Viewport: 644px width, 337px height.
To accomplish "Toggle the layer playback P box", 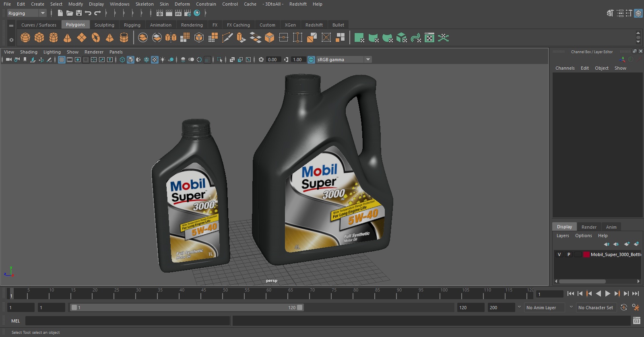I will [569, 254].
